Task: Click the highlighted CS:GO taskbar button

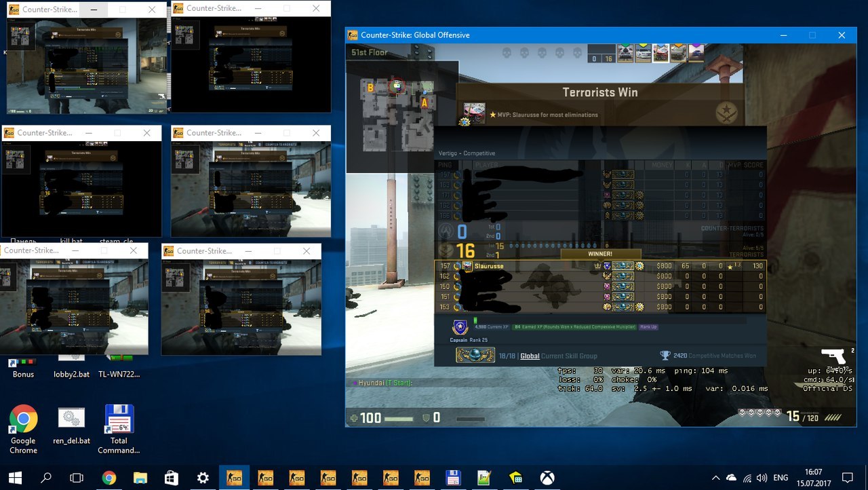Action: [234, 478]
